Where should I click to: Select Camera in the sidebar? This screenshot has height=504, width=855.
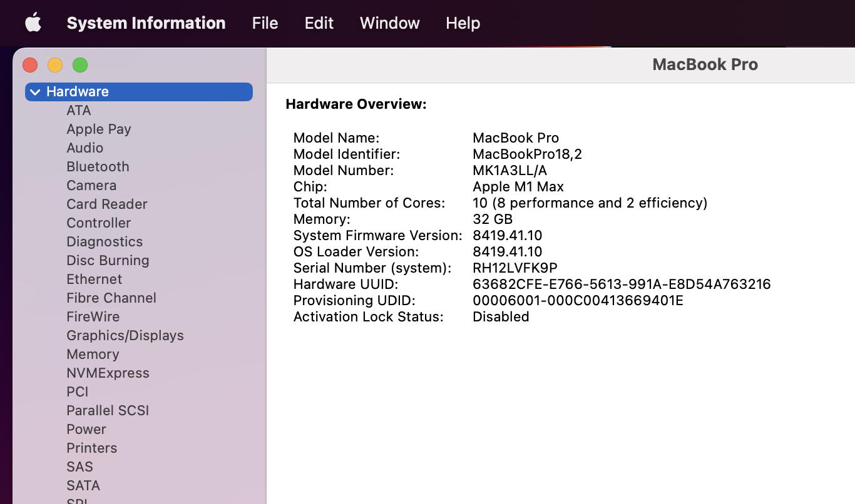point(91,185)
